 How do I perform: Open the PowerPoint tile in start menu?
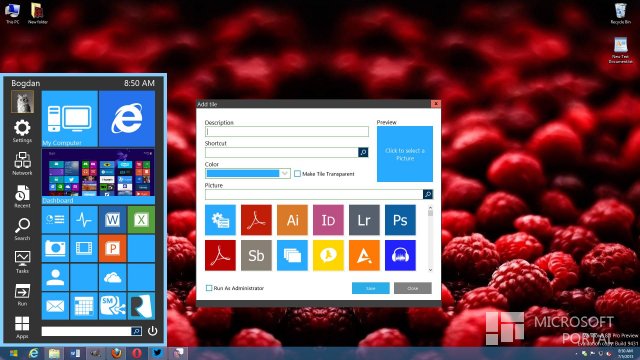tap(113, 248)
